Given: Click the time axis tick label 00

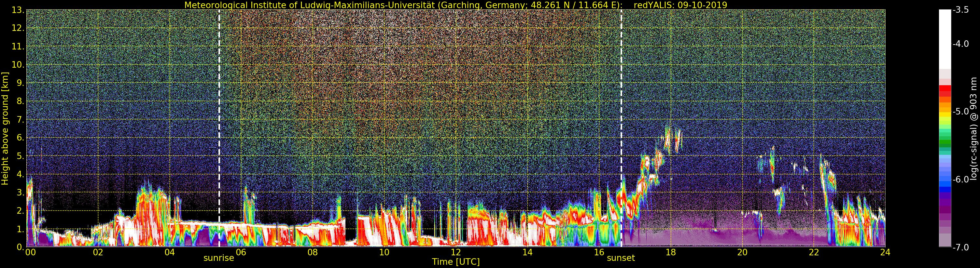Looking at the screenshot, I should click(x=30, y=252).
